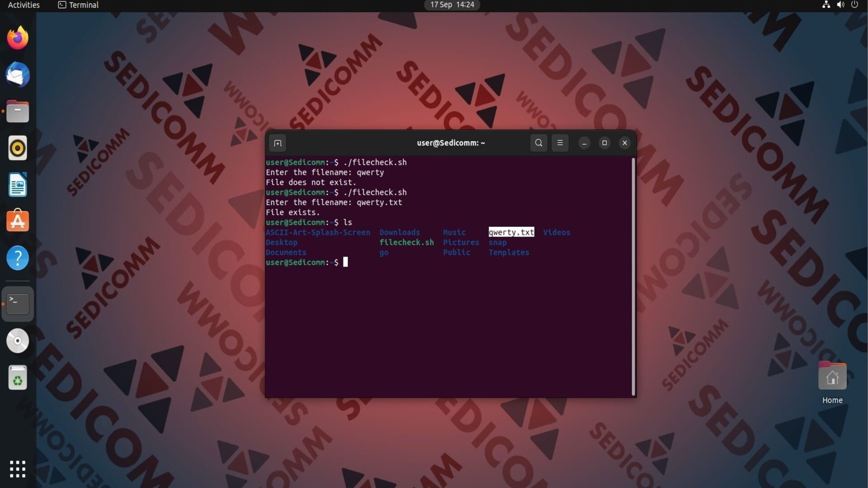This screenshot has height=488, width=868.
Task: Open new tab in terminal window
Action: pyautogui.click(x=278, y=143)
